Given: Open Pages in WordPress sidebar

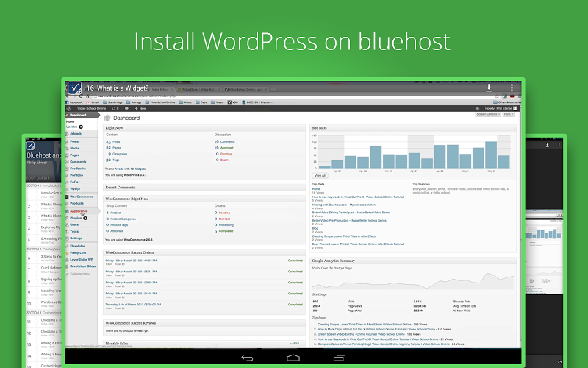Looking at the screenshot, I should 74,155.
